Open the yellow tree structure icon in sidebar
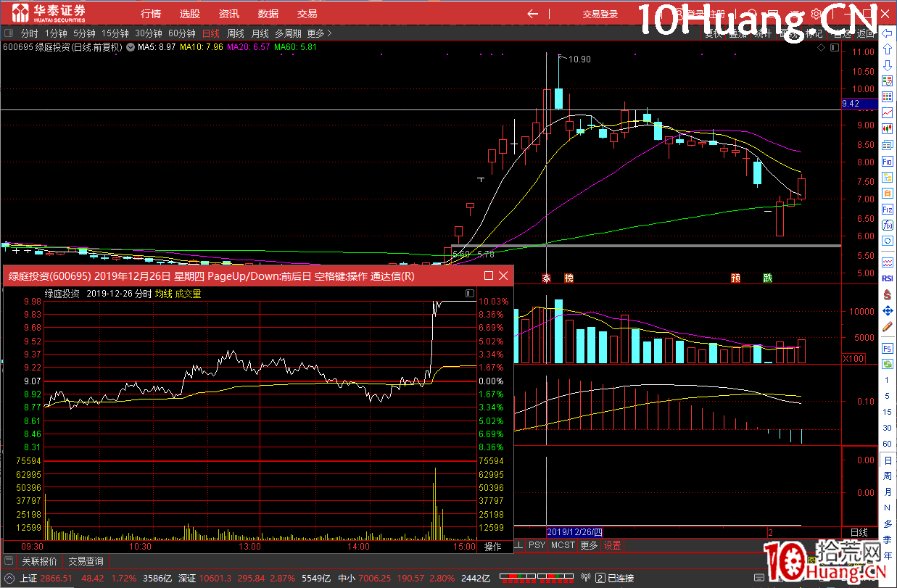The height and width of the screenshot is (588, 897). click(887, 178)
